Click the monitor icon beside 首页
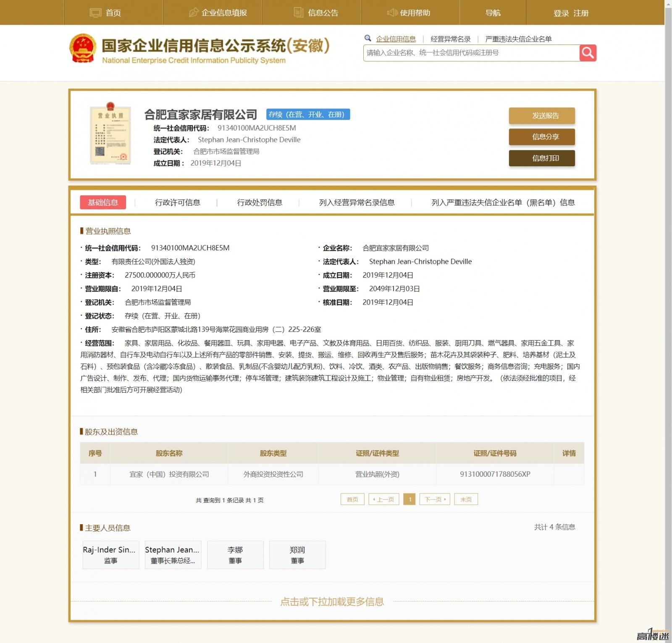This screenshot has width=672, height=643. [96, 13]
